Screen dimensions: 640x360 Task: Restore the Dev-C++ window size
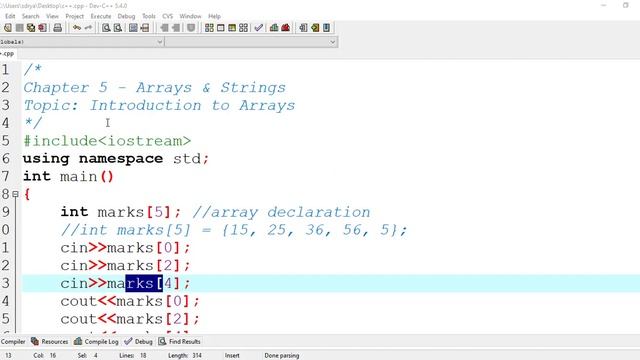626,5
